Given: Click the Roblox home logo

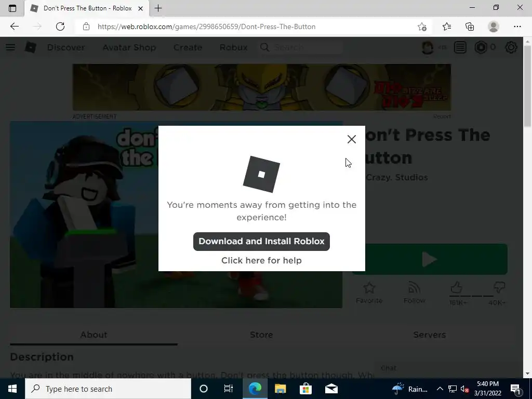Looking at the screenshot, I should point(30,47).
